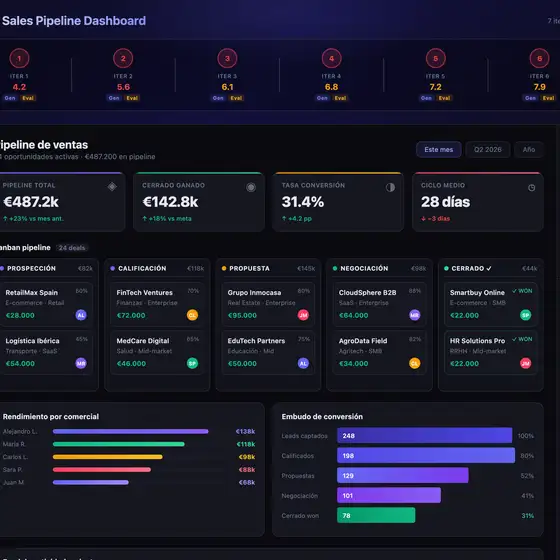
Task: Click Alejandro L. performance bar
Action: coord(131,431)
